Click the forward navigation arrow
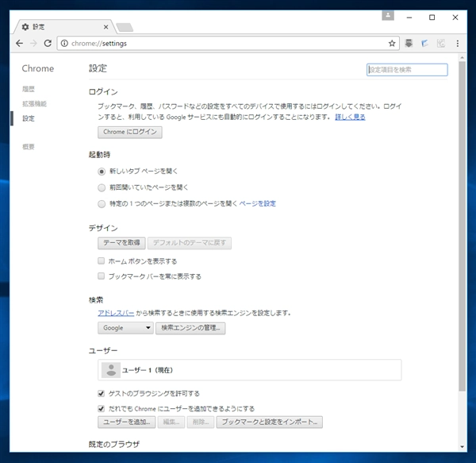Image resolution: width=476 pixels, height=463 pixels. (33, 44)
